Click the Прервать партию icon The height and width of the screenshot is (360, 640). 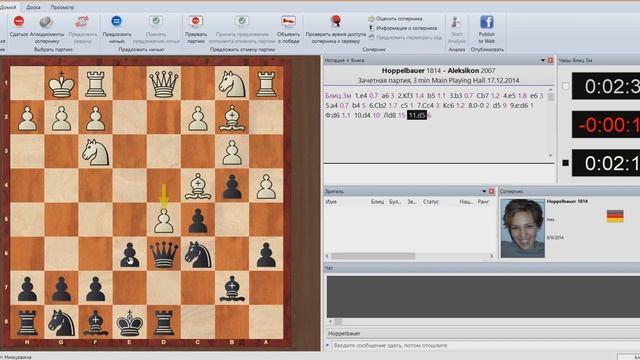[x=196, y=21]
